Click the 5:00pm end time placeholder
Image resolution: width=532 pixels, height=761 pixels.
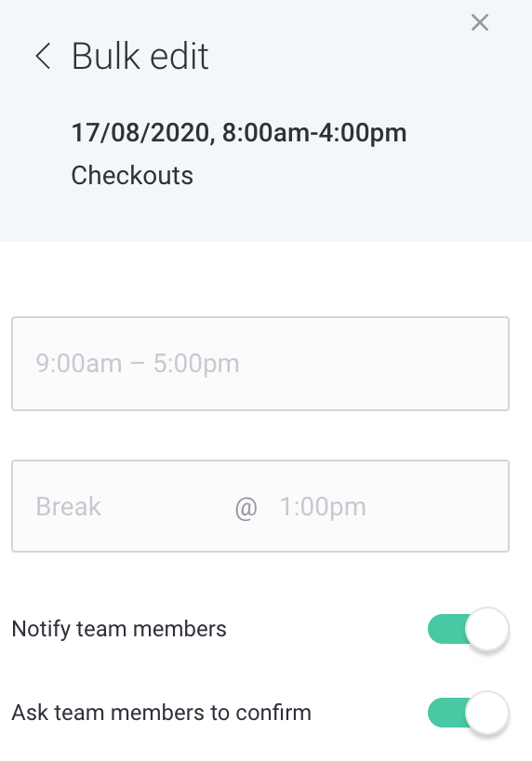click(x=196, y=364)
